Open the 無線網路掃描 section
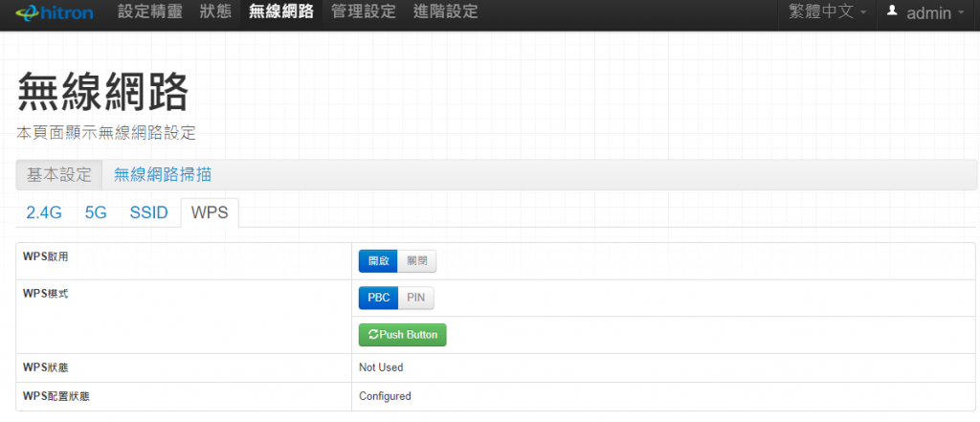This screenshot has width=980, height=422. point(163,174)
